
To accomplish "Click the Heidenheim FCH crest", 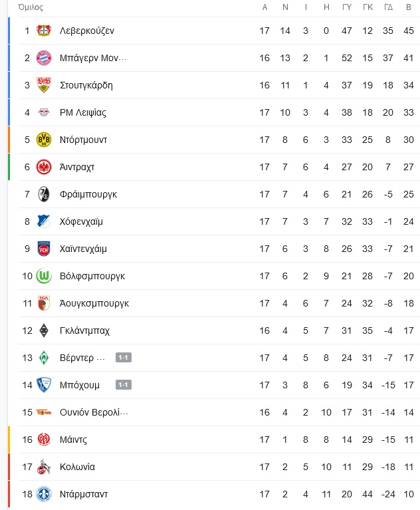I will point(44,249).
